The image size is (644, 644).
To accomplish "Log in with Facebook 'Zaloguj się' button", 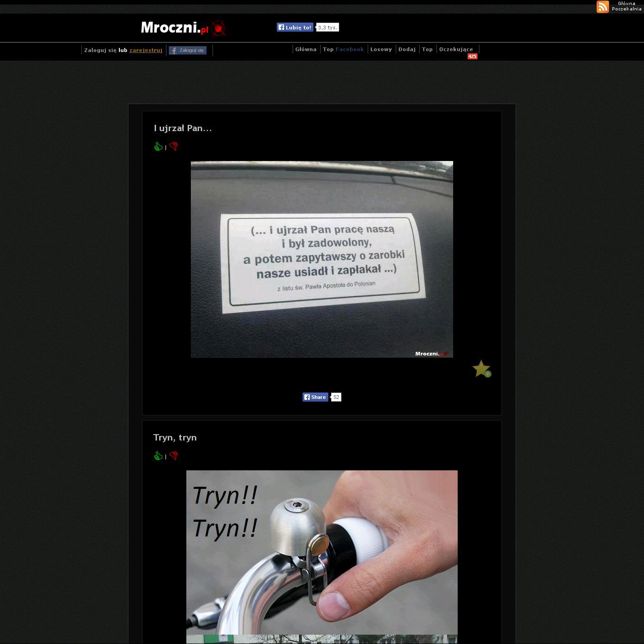I will [x=188, y=50].
